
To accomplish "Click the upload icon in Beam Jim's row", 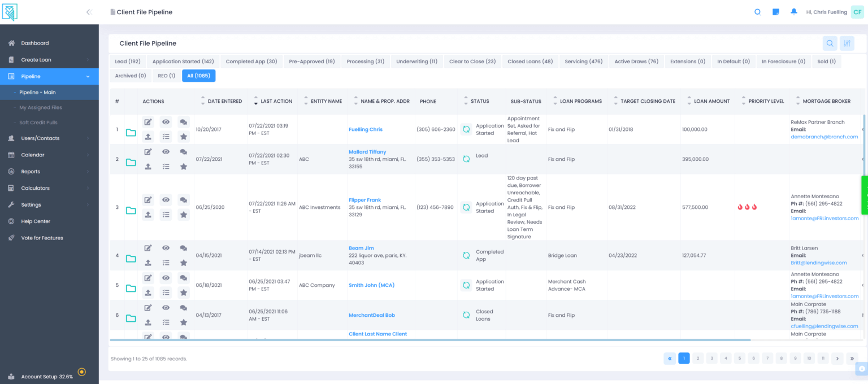I will point(148,262).
